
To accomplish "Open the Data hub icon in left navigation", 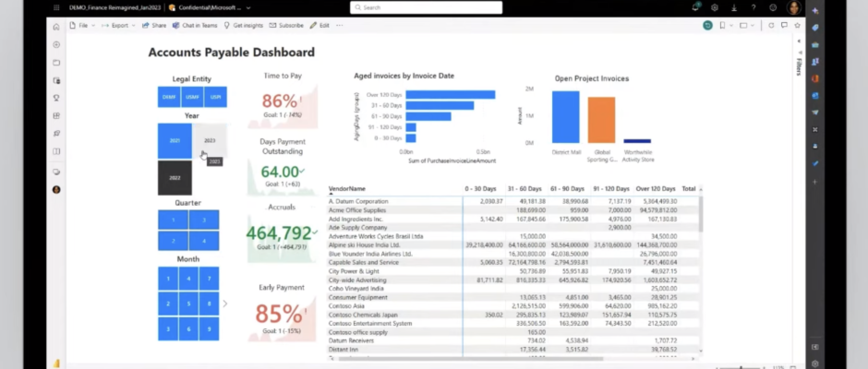I will 56,80.
